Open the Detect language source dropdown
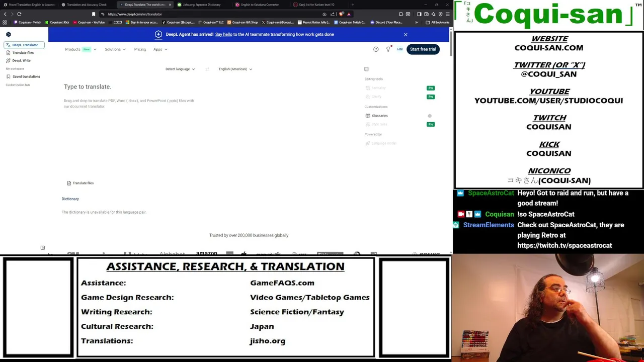644x362 pixels. [x=180, y=69]
